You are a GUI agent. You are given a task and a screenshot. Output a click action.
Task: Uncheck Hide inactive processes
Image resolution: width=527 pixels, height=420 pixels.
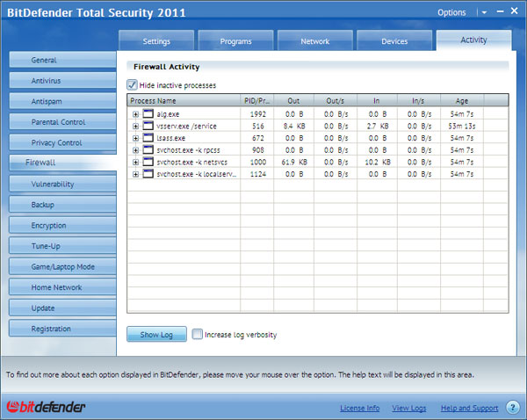(132, 84)
